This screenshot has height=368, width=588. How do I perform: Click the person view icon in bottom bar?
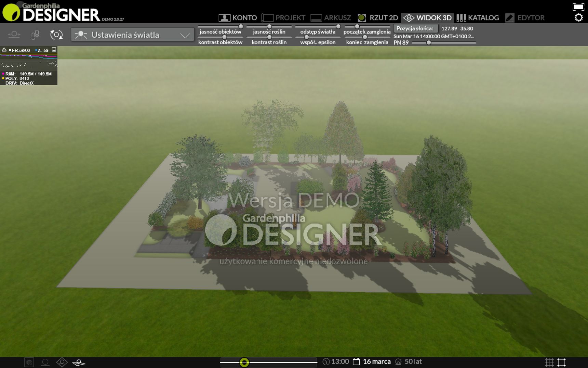[x=45, y=362]
